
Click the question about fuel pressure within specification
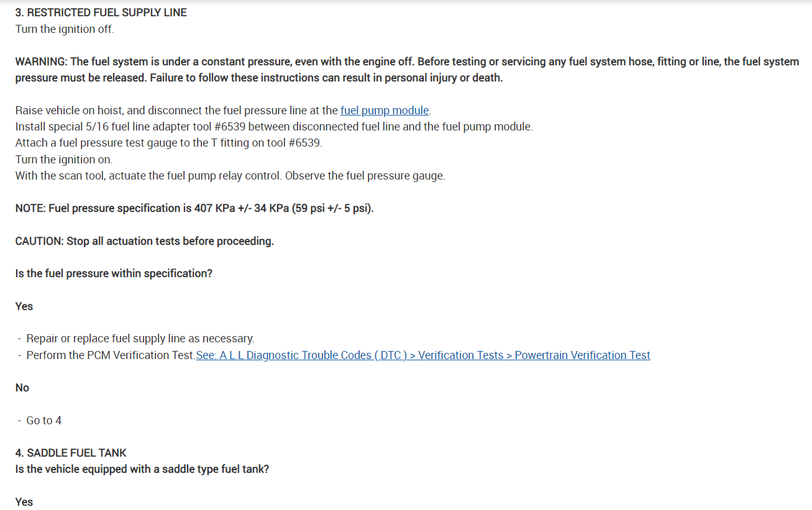114,273
